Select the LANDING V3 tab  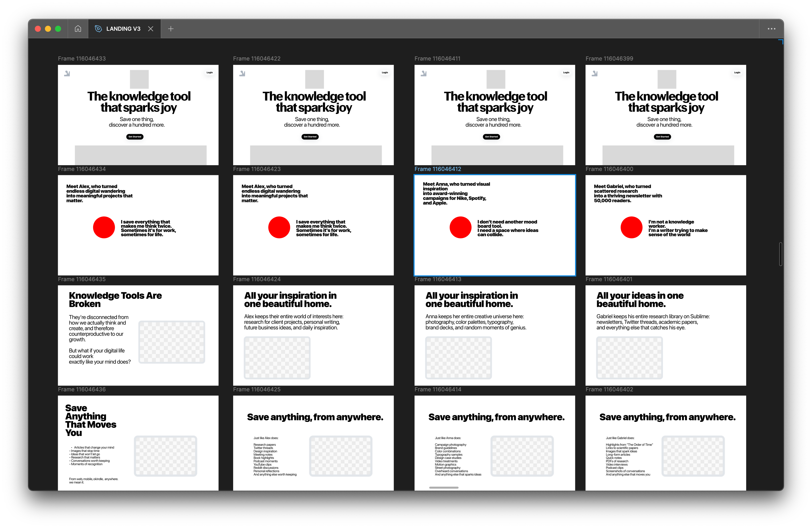click(123, 29)
